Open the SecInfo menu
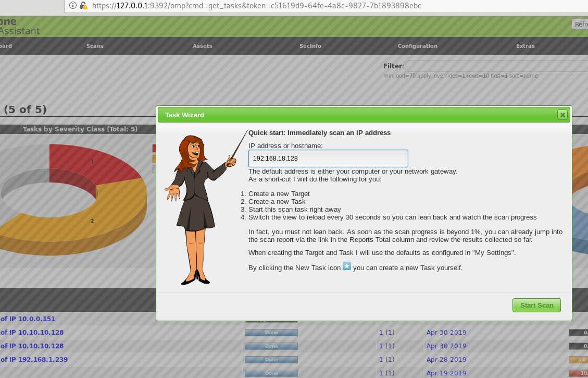Screen dimensions: 588x378 [310, 46]
